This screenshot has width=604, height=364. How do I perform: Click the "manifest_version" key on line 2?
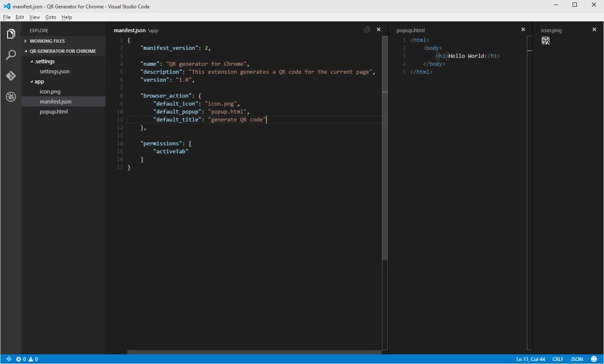tap(169, 48)
